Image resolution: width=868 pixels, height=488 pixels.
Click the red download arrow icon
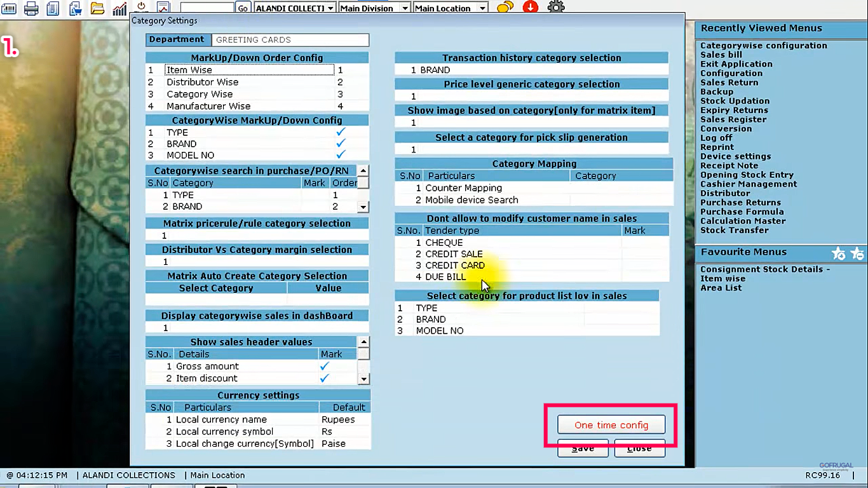click(531, 7)
